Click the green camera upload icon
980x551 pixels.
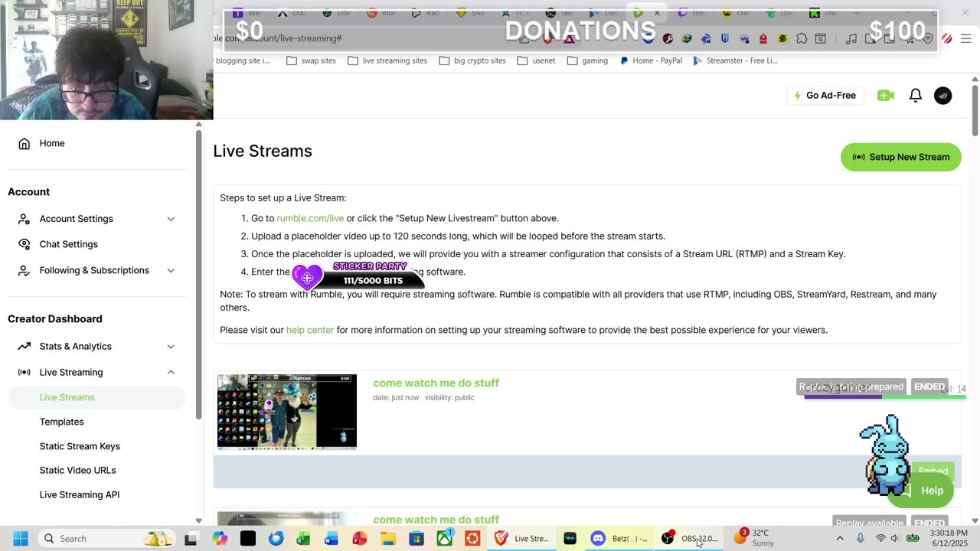(x=886, y=96)
